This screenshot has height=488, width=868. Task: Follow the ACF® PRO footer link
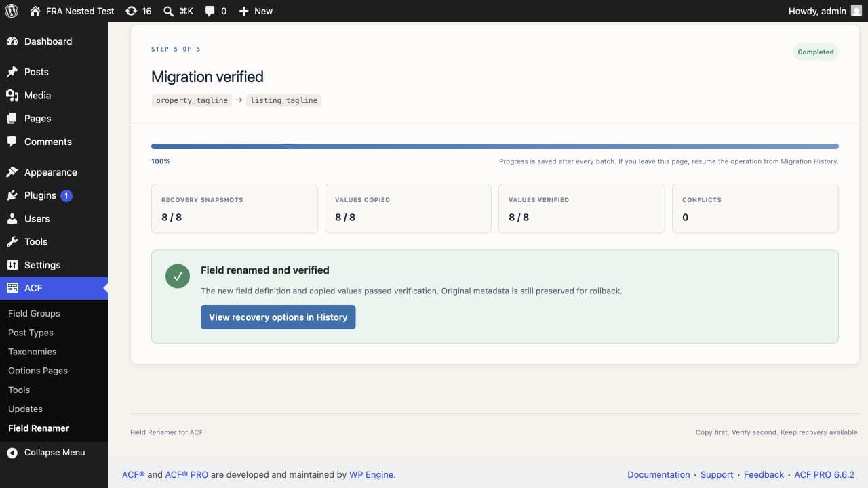tap(186, 475)
